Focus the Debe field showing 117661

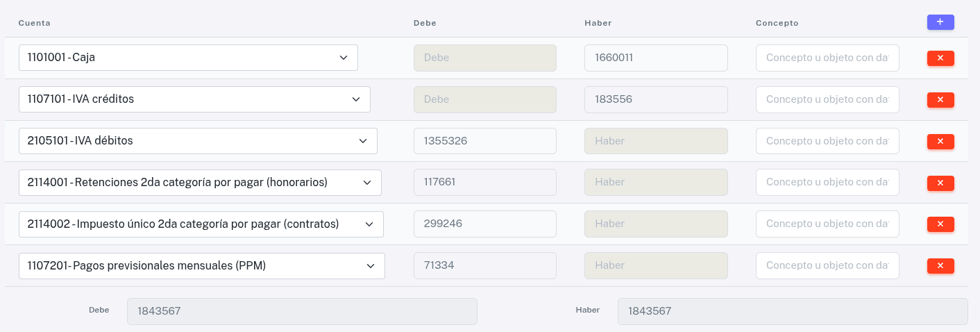click(485, 183)
